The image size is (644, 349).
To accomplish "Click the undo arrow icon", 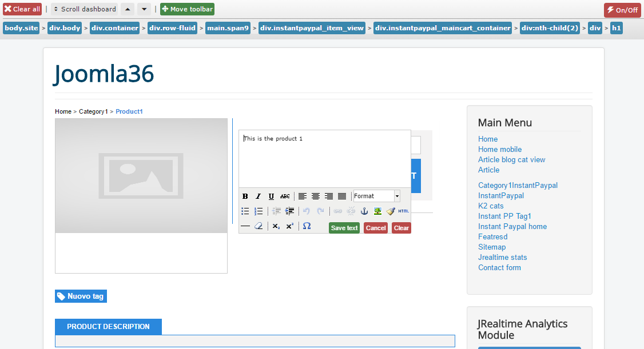I will [x=307, y=211].
